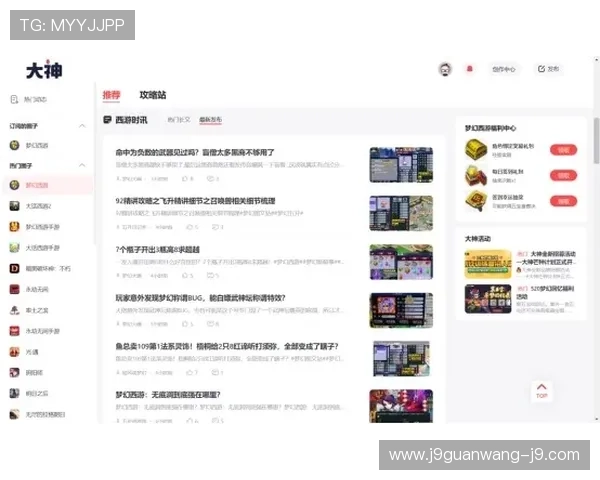
Task: Open the 大神金刚钻 activity banner
Action: [488, 264]
